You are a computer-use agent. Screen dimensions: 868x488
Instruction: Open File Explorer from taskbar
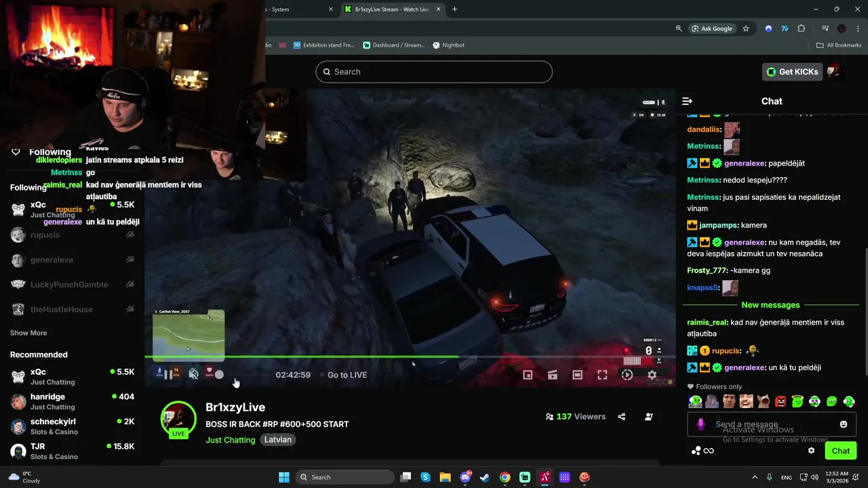pyautogui.click(x=445, y=477)
